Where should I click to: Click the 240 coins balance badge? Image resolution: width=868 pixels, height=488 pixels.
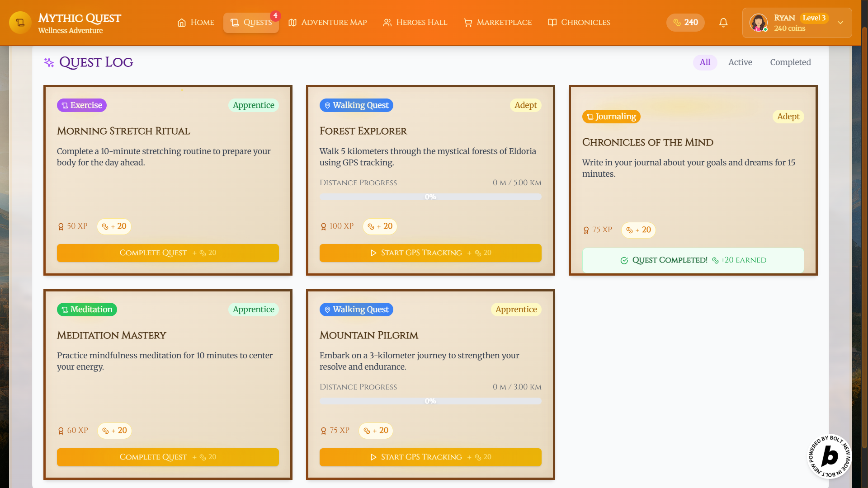click(685, 23)
